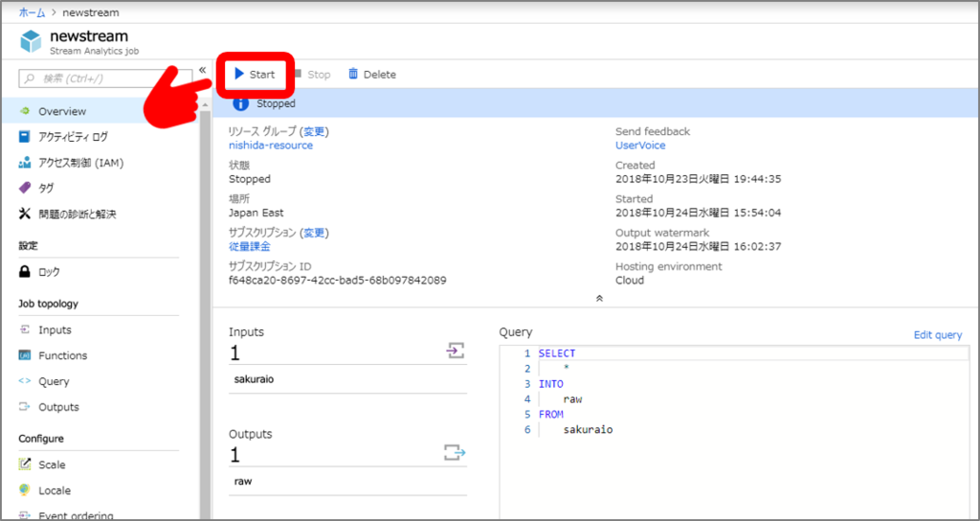Image resolution: width=980 pixels, height=521 pixels.
Task: Click the IAM people icon
Action: pos(25,163)
